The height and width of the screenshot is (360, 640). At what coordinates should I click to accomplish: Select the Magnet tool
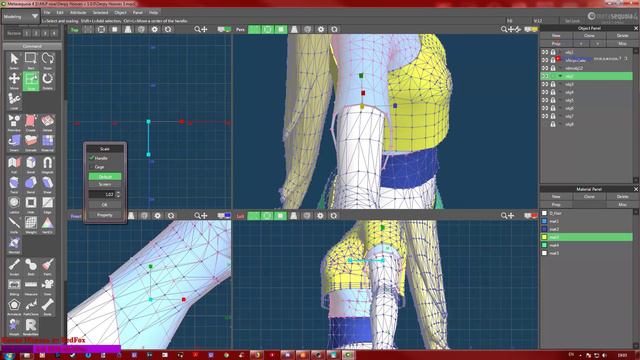click(x=47, y=164)
